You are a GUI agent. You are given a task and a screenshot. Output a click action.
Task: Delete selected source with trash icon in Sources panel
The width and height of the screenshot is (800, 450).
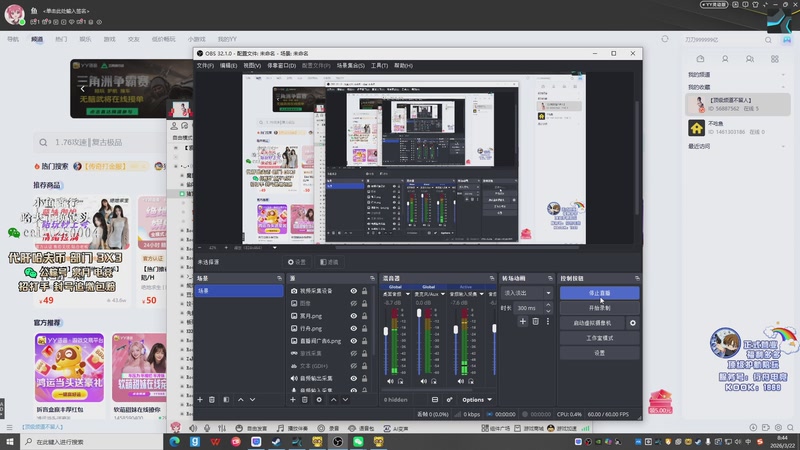305,399
